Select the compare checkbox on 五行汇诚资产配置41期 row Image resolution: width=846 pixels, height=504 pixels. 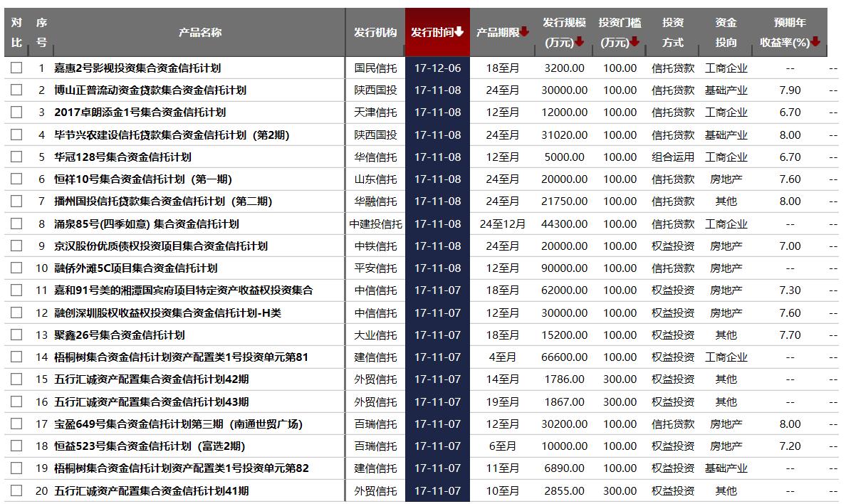[16, 490]
